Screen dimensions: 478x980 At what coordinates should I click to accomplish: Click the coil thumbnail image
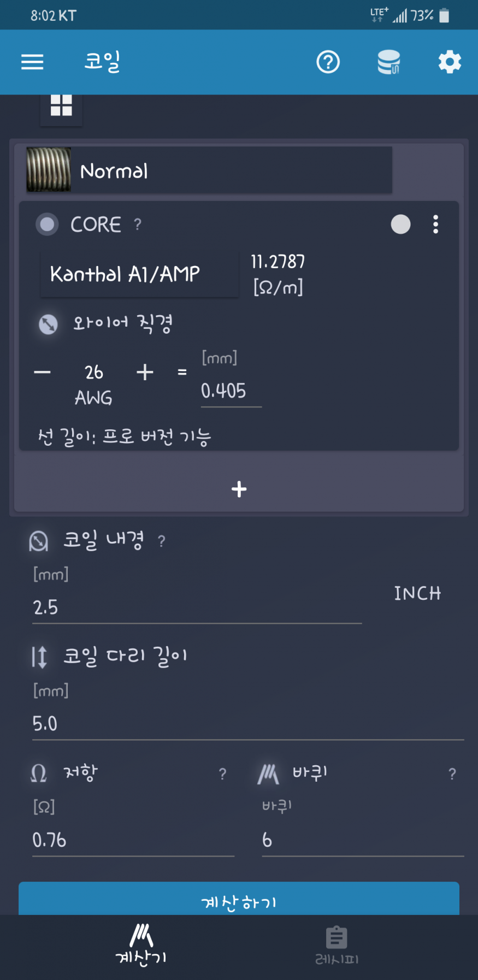coord(49,170)
